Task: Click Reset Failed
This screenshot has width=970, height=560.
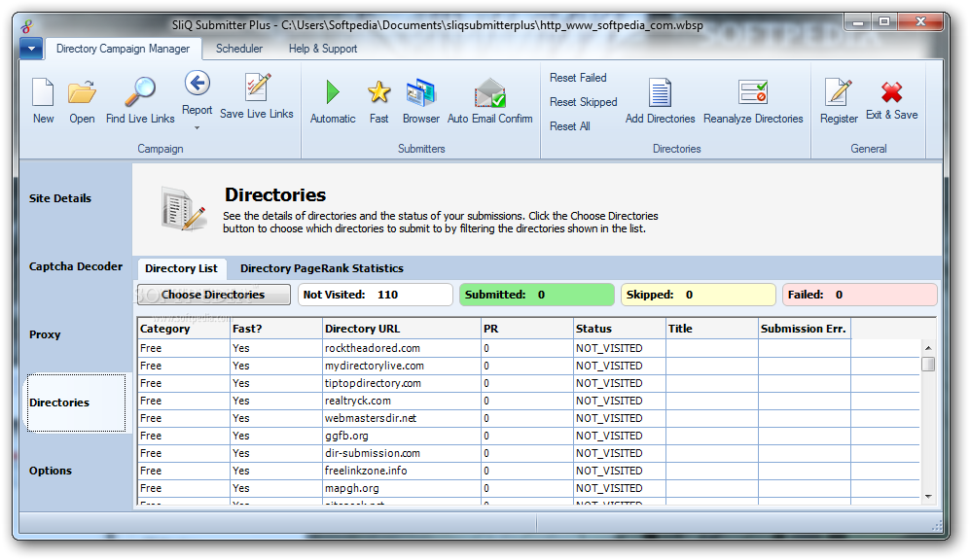Action: click(578, 77)
